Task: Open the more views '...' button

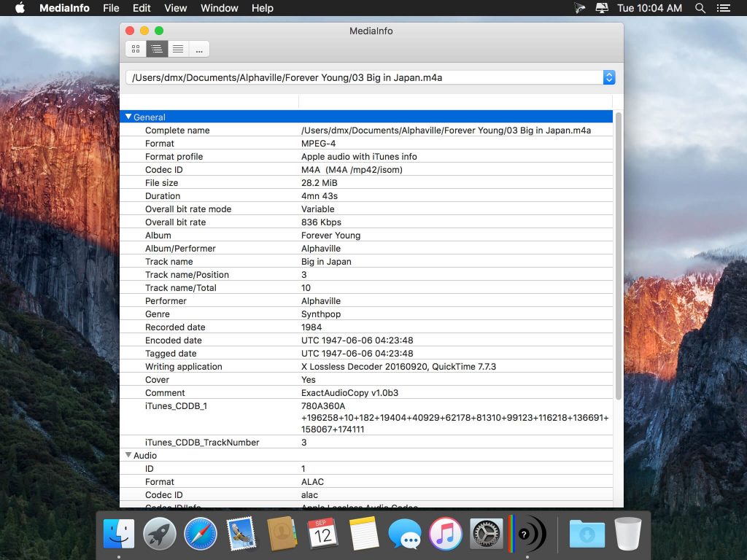Action: [x=199, y=49]
